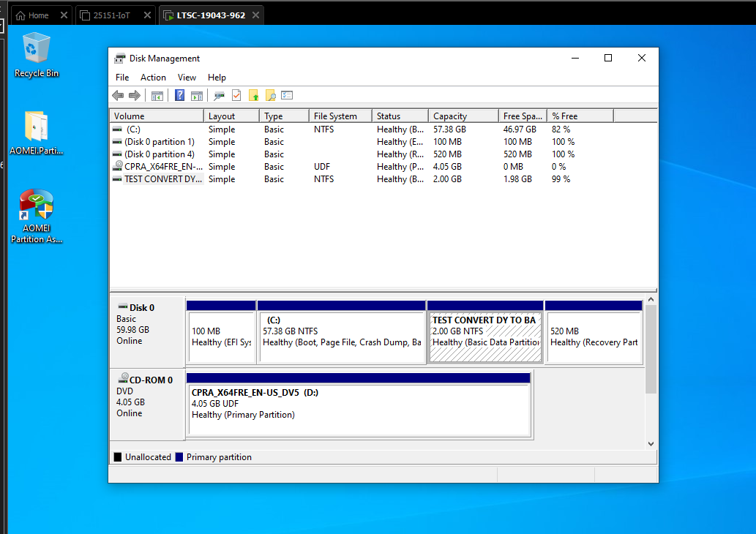The width and height of the screenshot is (756, 534).
Task: Select the (C:) 57.38 GB NTFS partition block
Action: (x=341, y=332)
